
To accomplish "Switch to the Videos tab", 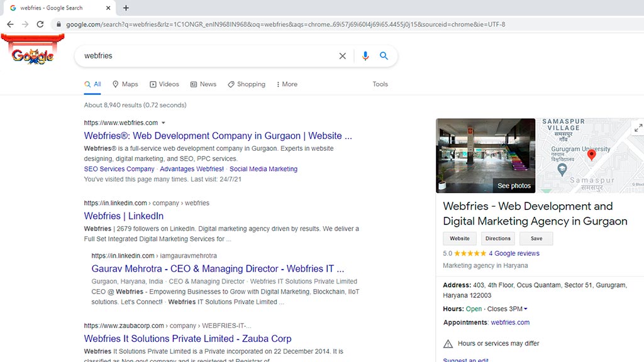I will tap(164, 84).
